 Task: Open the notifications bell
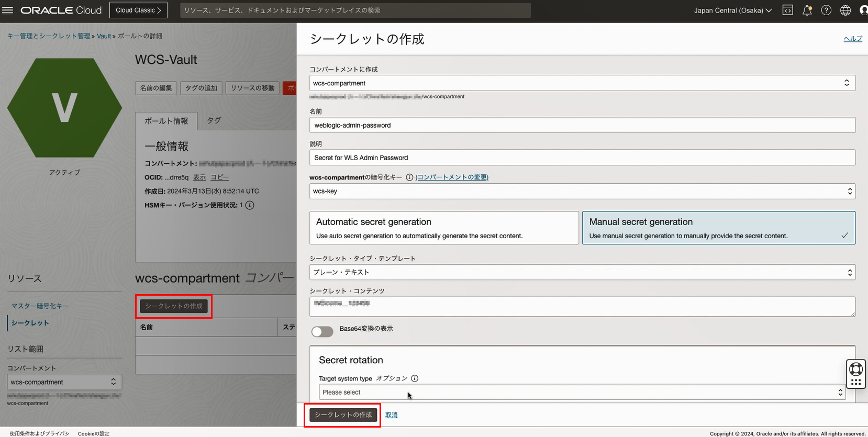tap(807, 10)
